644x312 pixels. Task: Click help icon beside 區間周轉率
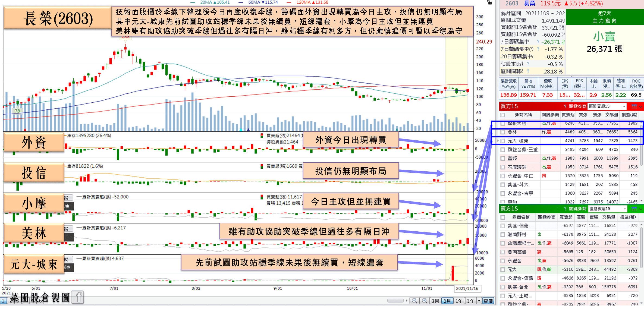coord(528,71)
